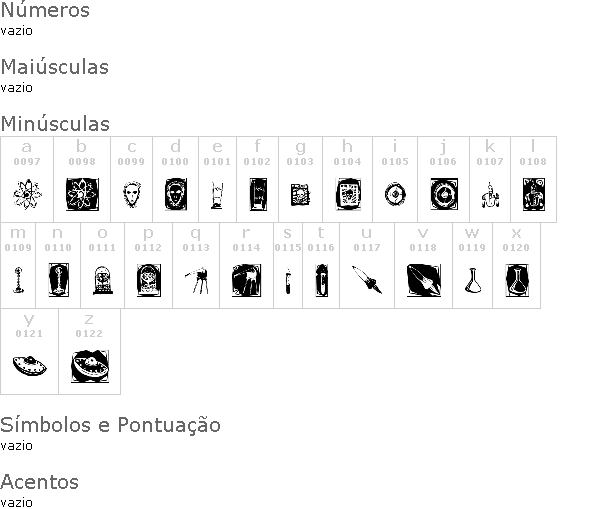The width and height of the screenshot is (590, 509).
Task: Select the framed tower glyph under n
Action: pos(59,280)
